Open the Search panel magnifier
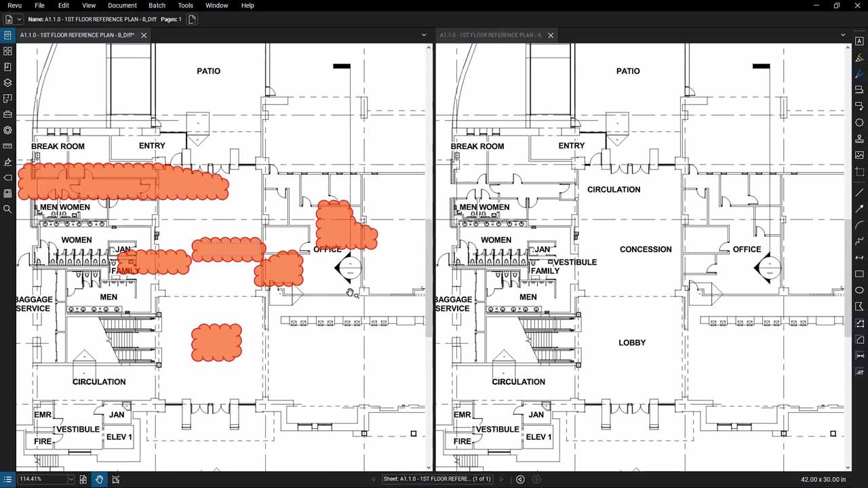The width and height of the screenshot is (868, 488). pos(7,209)
